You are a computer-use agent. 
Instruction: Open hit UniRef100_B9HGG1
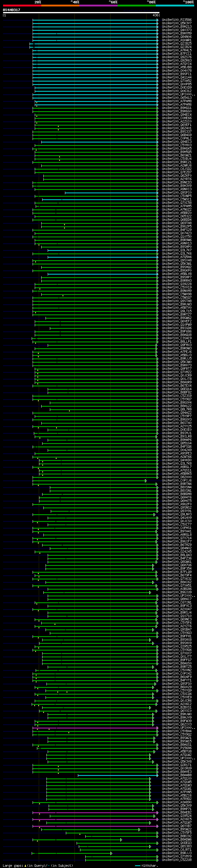177,108
